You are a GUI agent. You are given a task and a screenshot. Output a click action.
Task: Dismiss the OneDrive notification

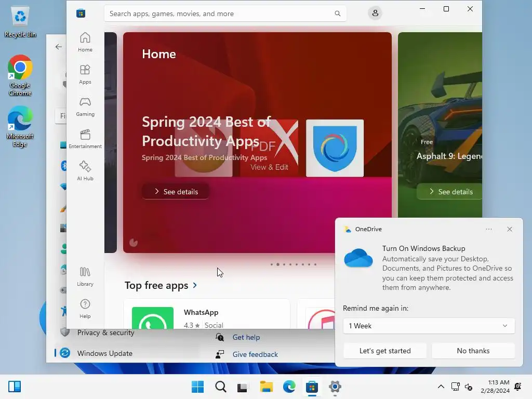coord(509,229)
